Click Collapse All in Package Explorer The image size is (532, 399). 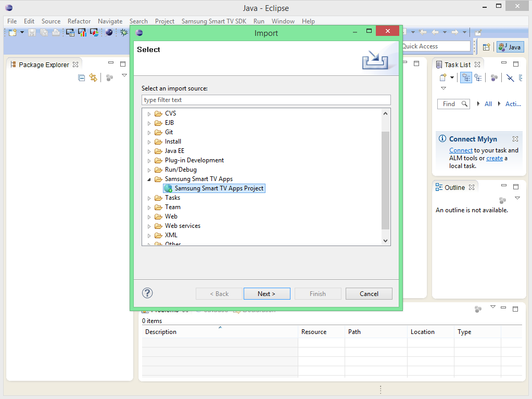(81, 78)
